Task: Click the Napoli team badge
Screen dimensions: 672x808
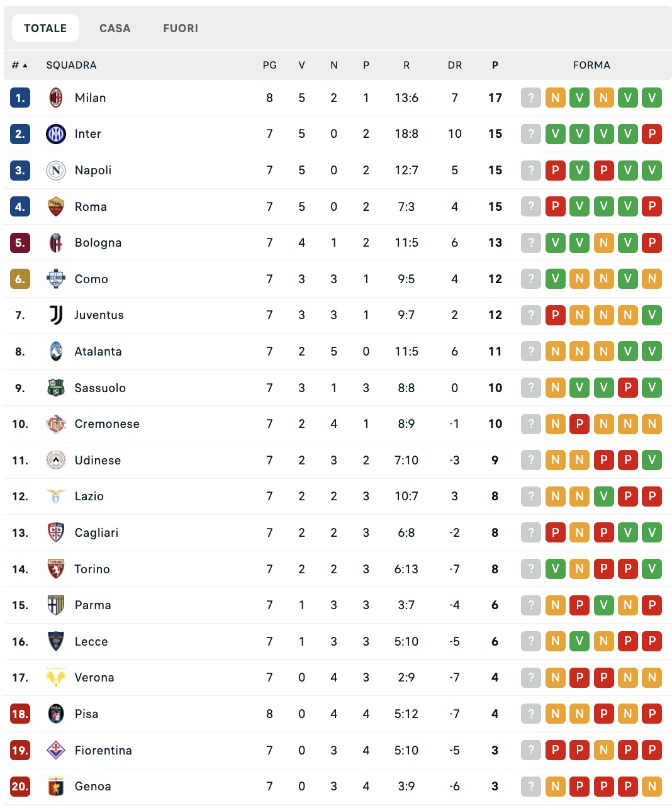Action: [x=56, y=171]
